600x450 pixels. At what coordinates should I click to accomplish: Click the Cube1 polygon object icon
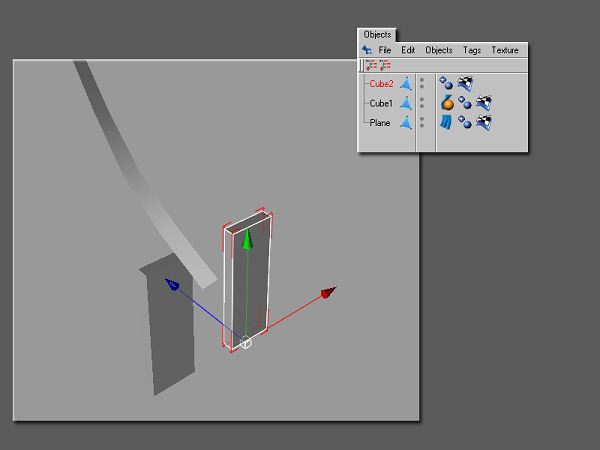tap(407, 103)
